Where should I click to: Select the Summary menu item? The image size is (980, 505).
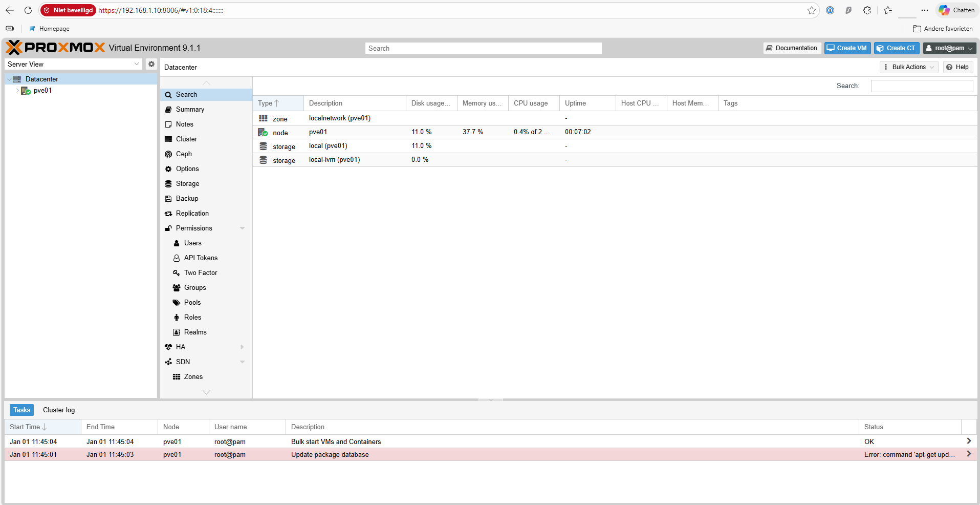pos(190,109)
